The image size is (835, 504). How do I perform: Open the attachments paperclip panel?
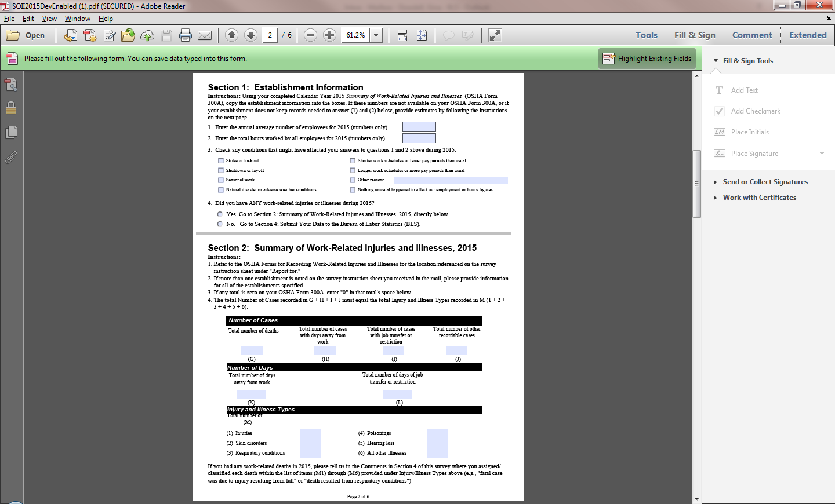pos(11,157)
